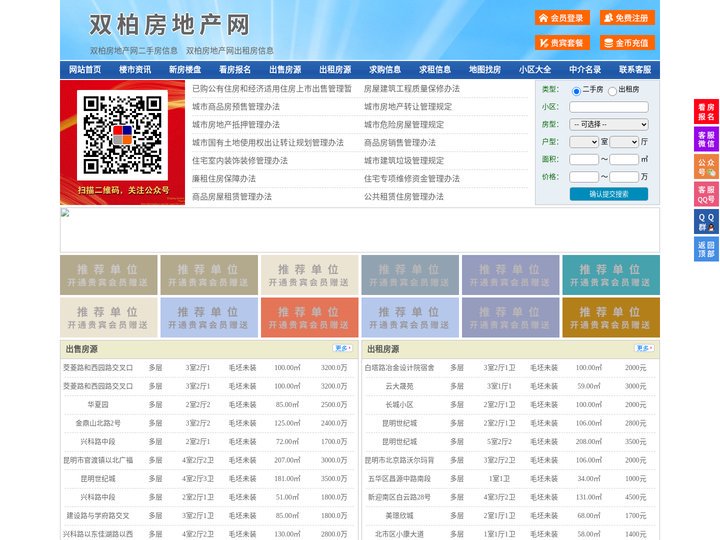The height and width of the screenshot is (540, 720).
Task: Click the orange-red 推荐单位 tile
Action: coord(309,317)
